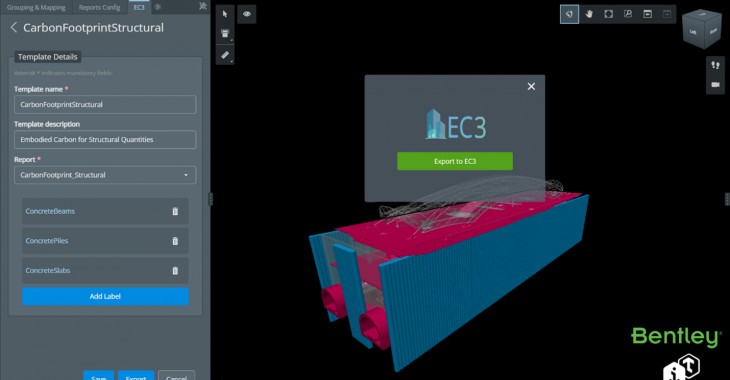Open the section clipping tool
The height and width of the screenshot is (380, 730).
pos(225,34)
